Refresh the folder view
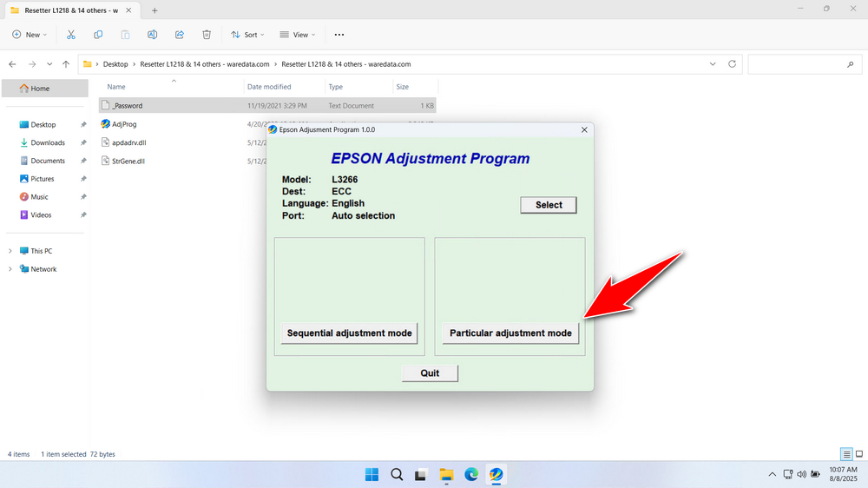 coord(732,64)
